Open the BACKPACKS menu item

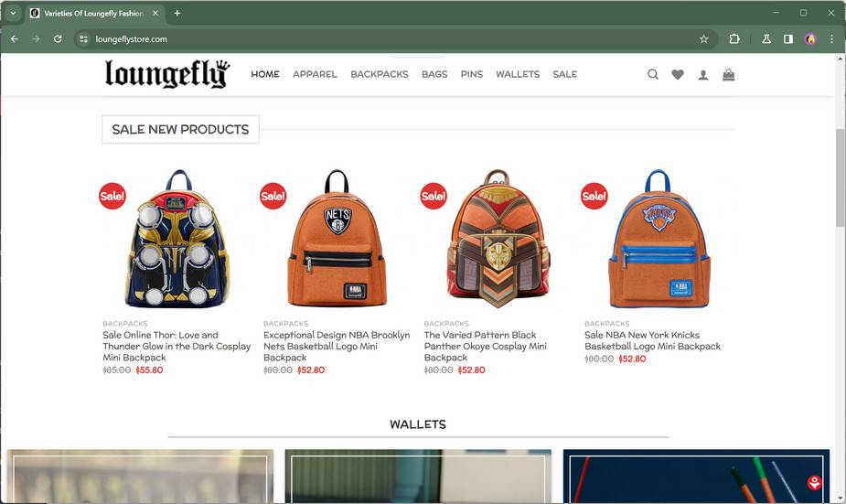click(x=380, y=74)
